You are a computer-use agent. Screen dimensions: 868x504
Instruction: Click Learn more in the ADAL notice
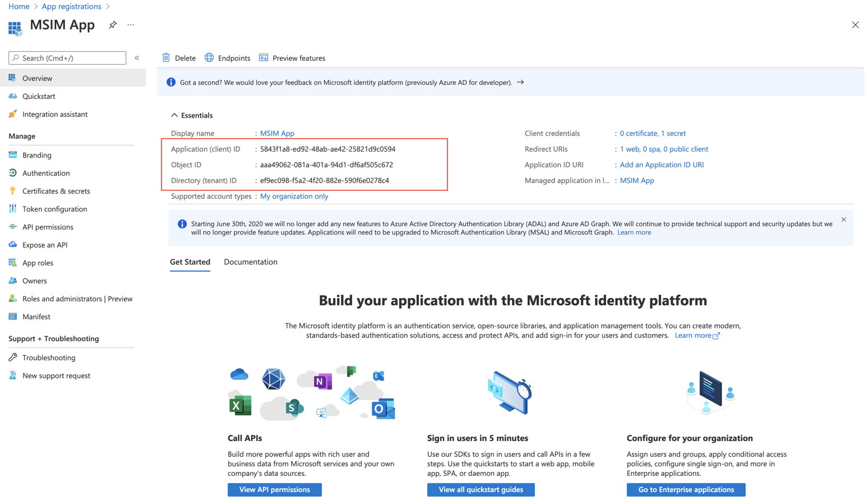[634, 232]
